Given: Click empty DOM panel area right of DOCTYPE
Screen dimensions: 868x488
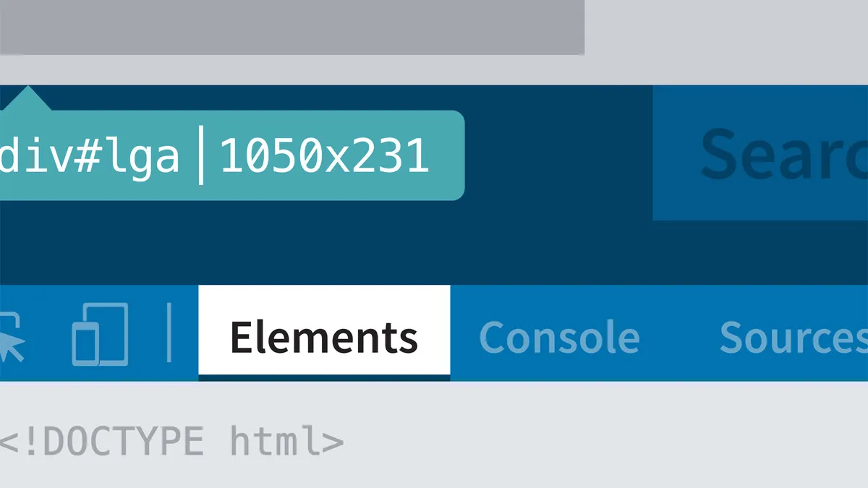Looking at the screenshot, I should pos(608,441).
